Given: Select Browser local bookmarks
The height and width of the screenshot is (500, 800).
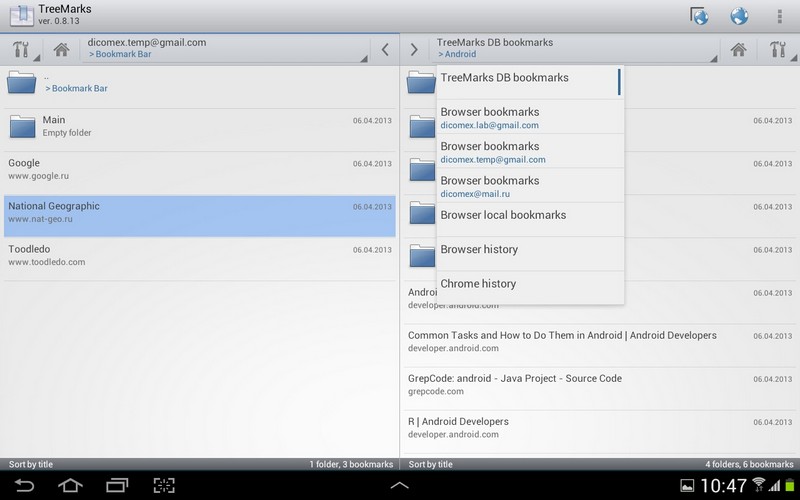Looking at the screenshot, I should click(x=530, y=220).
